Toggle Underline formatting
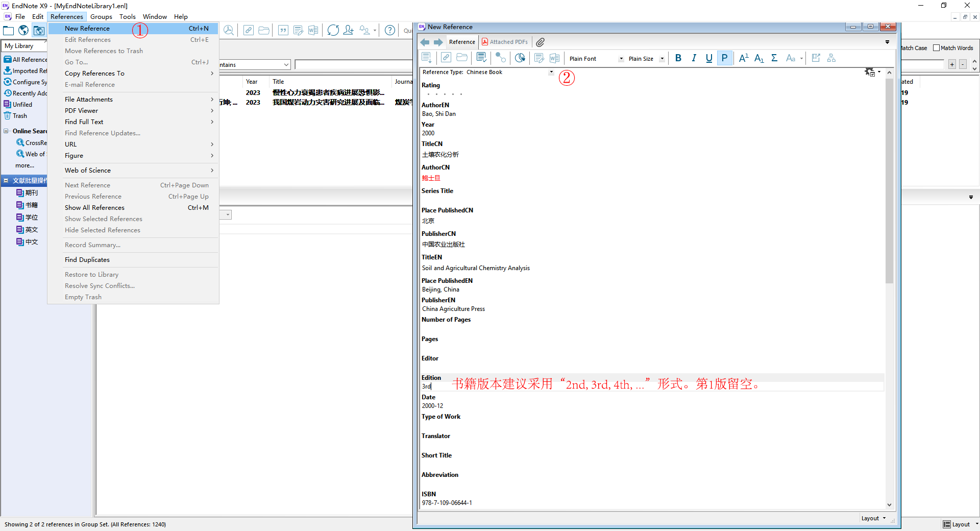 tap(709, 58)
